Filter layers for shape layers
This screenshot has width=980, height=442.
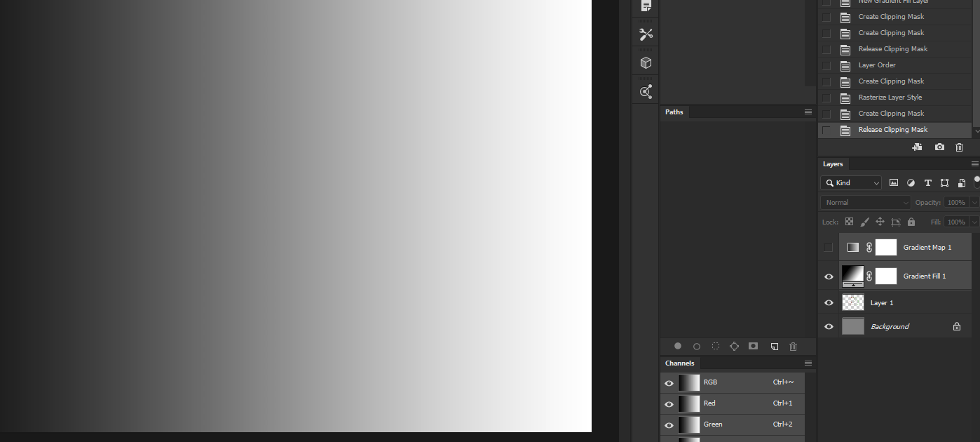click(x=945, y=182)
